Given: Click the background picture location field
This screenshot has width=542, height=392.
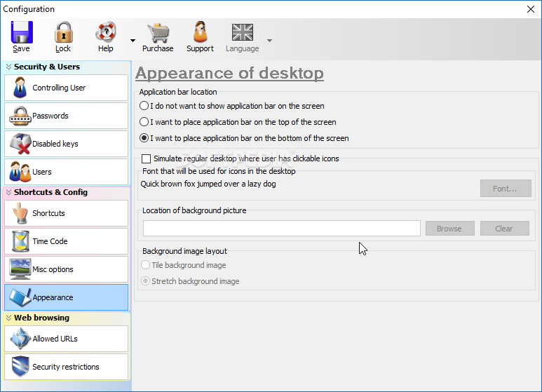Looking at the screenshot, I should click(x=282, y=229).
